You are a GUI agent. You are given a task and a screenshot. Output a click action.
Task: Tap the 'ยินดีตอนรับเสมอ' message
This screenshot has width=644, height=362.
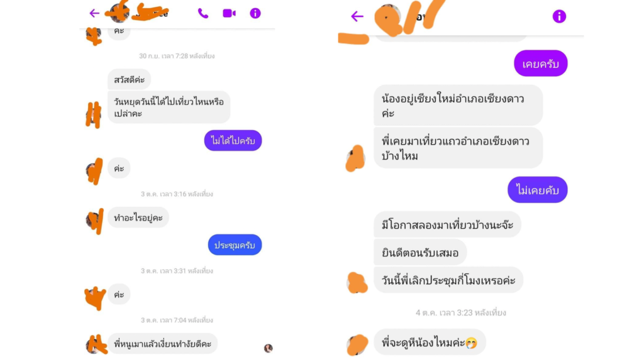click(x=420, y=253)
